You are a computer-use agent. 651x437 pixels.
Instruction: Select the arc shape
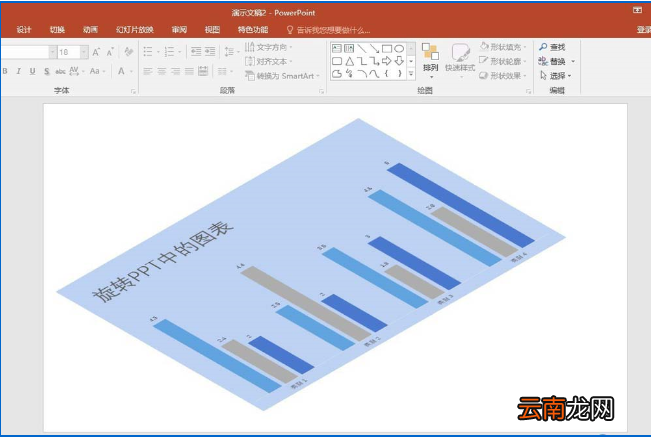[362, 74]
